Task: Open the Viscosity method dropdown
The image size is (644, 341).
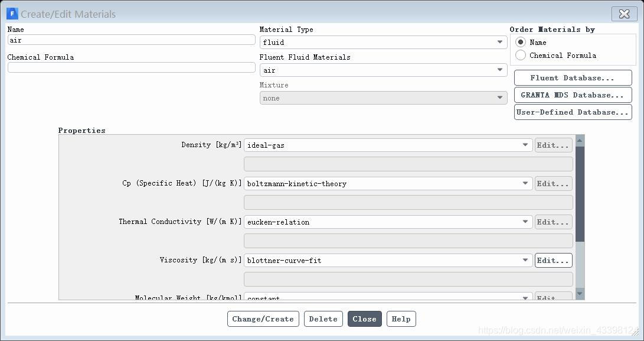Action: pyautogui.click(x=388, y=261)
